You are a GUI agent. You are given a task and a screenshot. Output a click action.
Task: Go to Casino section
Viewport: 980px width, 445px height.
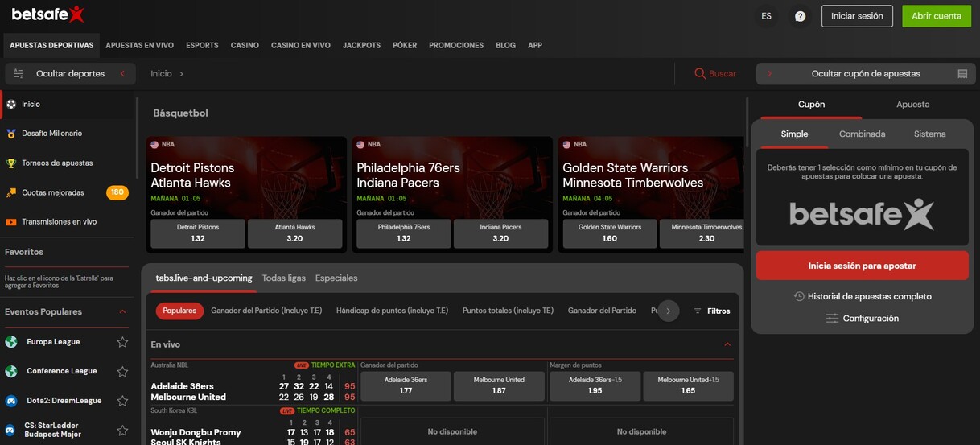[x=245, y=46]
